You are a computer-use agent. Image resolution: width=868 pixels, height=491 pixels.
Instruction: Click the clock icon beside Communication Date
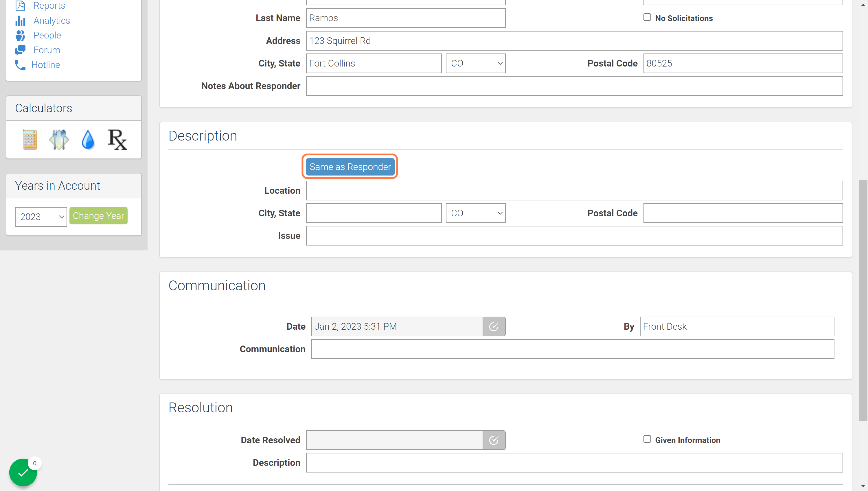coord(494,326)
